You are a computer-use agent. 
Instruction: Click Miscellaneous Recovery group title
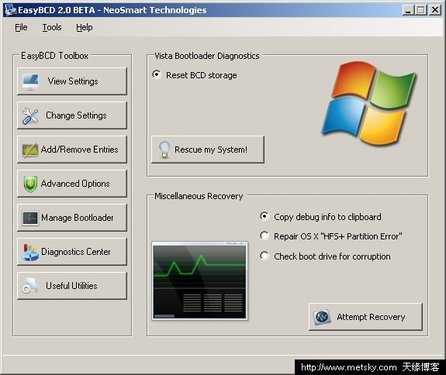tap(199, 196)
